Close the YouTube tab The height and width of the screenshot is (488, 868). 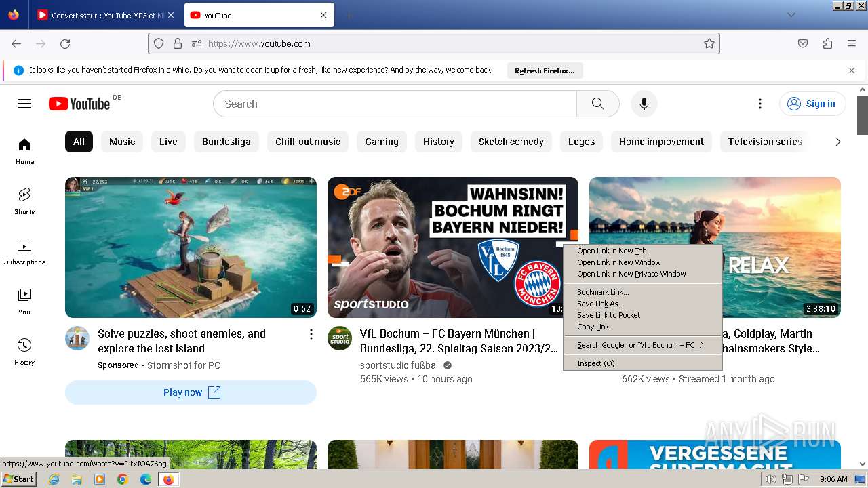click(x=323, y=15)
